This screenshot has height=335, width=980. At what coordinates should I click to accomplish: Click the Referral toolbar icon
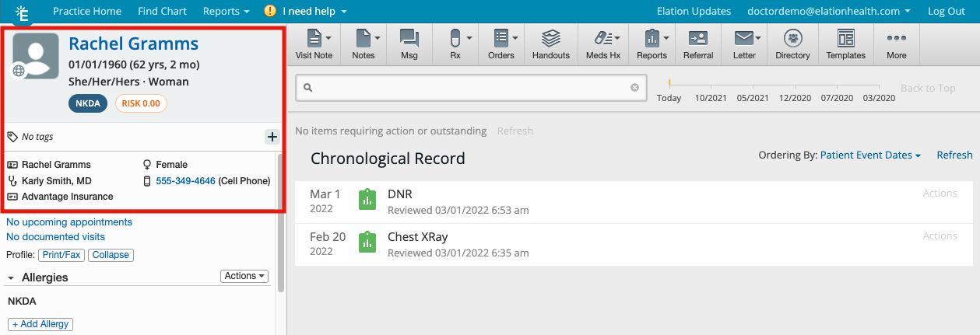[x=697, y=44]
